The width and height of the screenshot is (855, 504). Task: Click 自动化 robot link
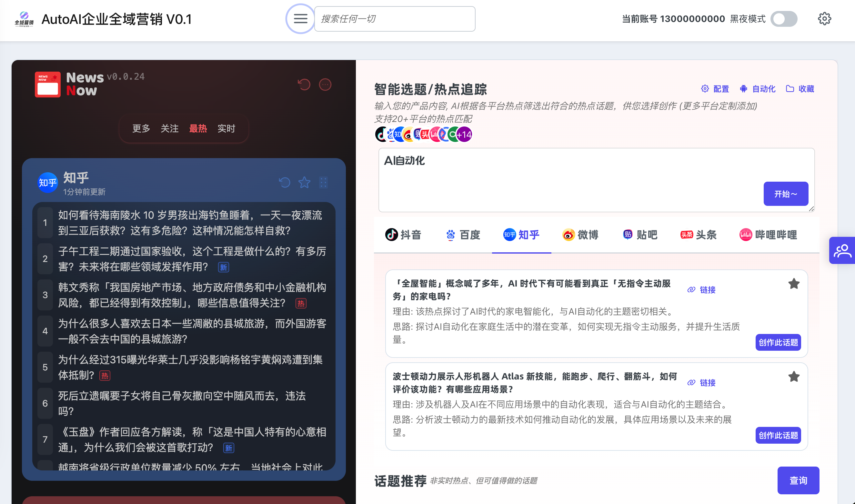[x=757, y=89]
